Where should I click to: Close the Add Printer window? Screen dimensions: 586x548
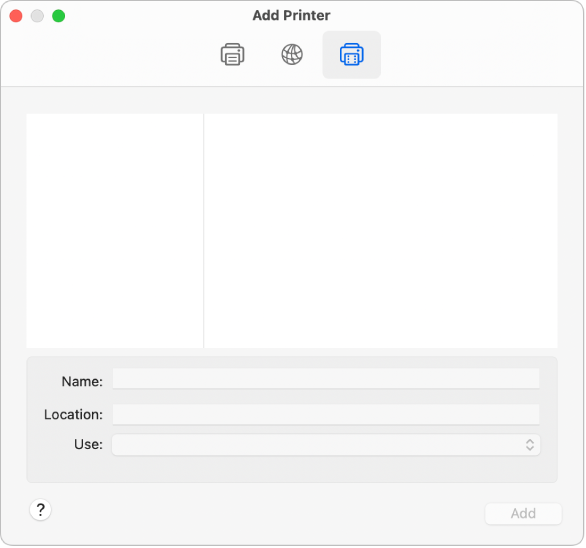16,16
